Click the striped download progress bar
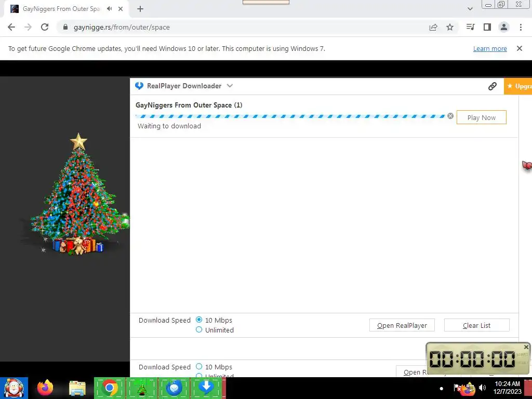 (x=290, y=116)
